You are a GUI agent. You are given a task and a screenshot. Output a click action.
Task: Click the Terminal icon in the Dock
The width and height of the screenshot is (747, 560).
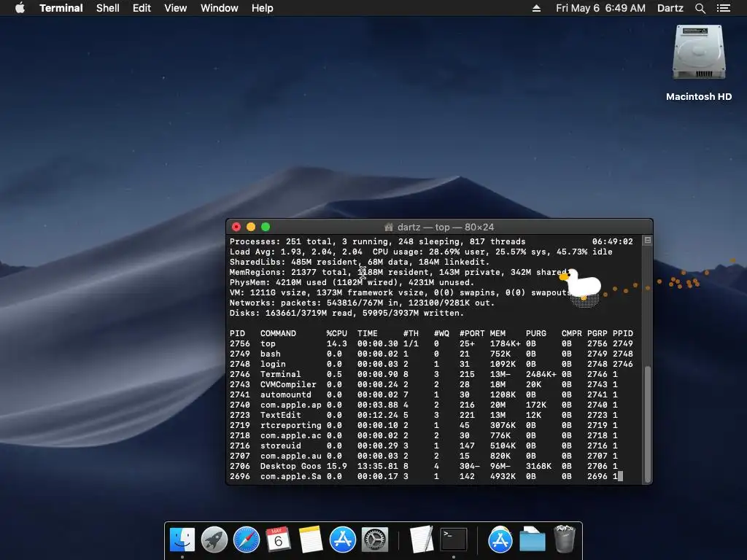[x=454, y=540]
